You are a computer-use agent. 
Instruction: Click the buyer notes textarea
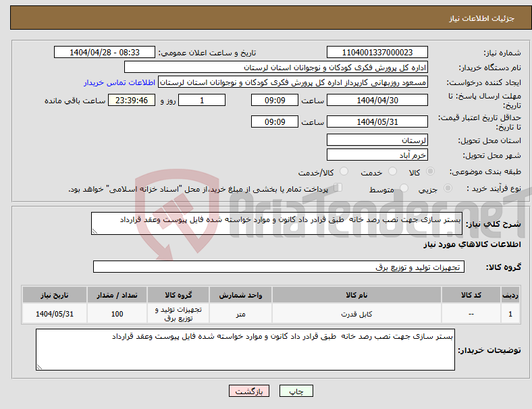point(245,350)
